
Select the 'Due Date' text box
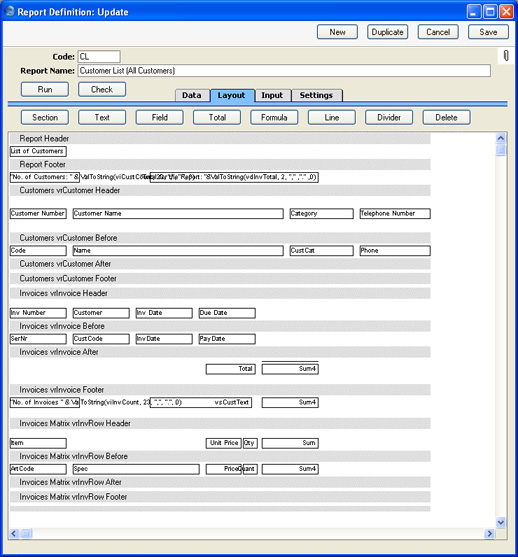[x=227, y=313]
